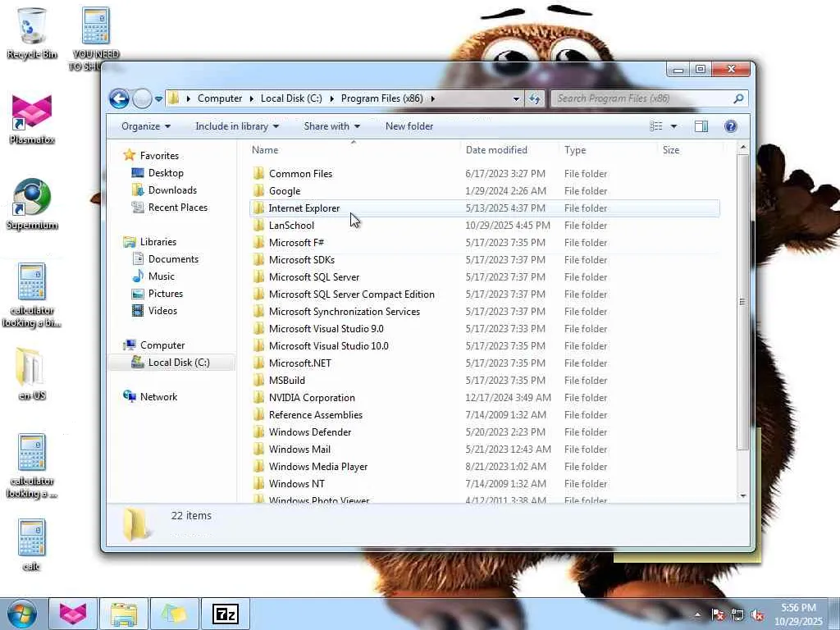The width and height of the screenshot is (840, 630).
Task: Select the Windows Defender folder icon
Action: coord(258,431)
